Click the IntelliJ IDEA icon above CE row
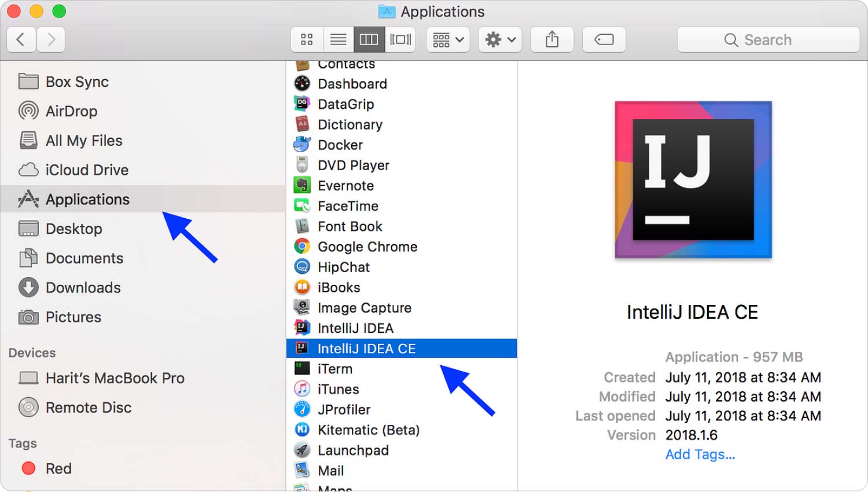 coord(302,328)
